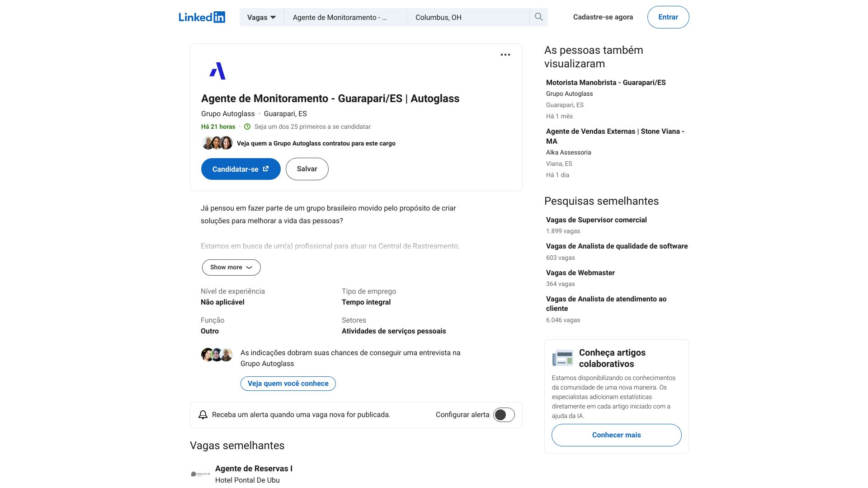
Task: Expand the description with Show more
Action: pos(231,267)
